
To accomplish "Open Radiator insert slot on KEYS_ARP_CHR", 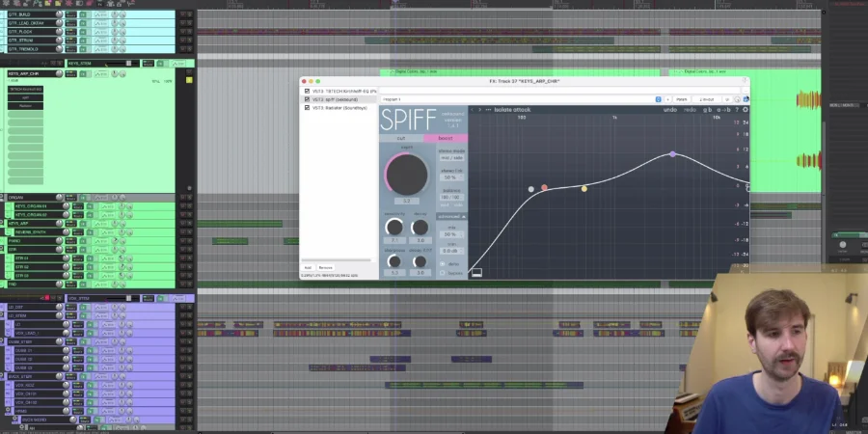I will point(25,106).
